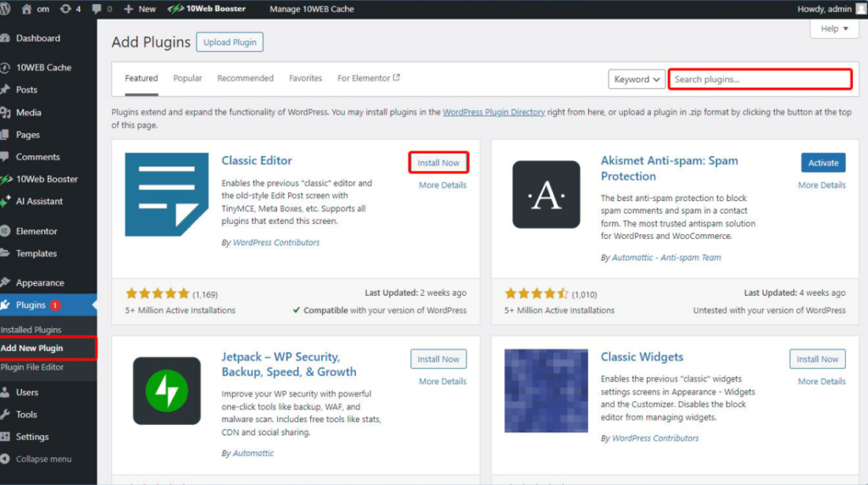Open pending updates indicator showing 4
Viewport: 868px width, 485px height.
(70, 8)
